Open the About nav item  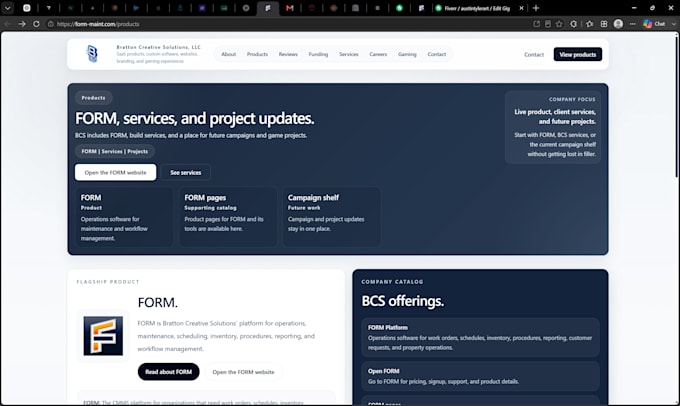[x=229, y=54]
